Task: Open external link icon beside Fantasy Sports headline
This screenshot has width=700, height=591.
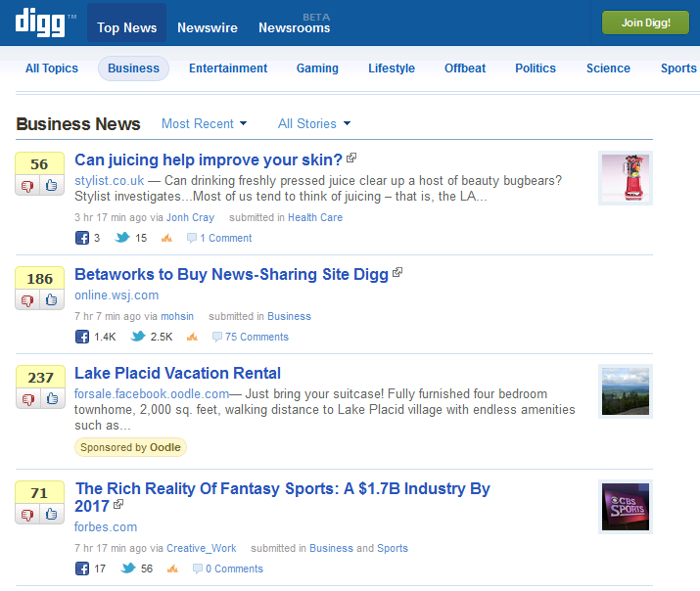Action: (x=118, y=504)
